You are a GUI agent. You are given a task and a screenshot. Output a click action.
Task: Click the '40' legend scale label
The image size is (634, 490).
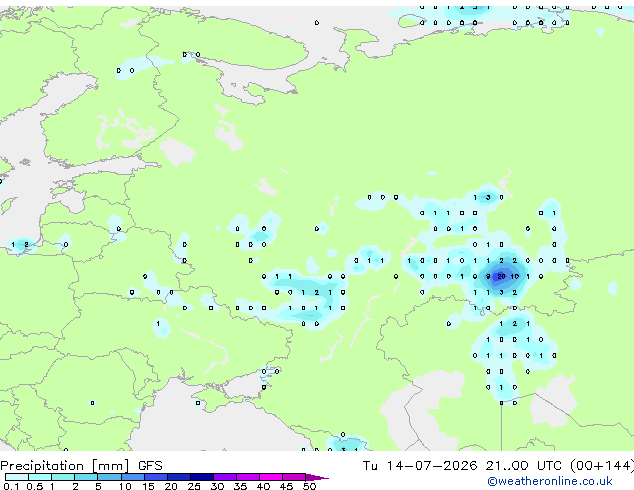pyautogui.click(x=263, y=486)
